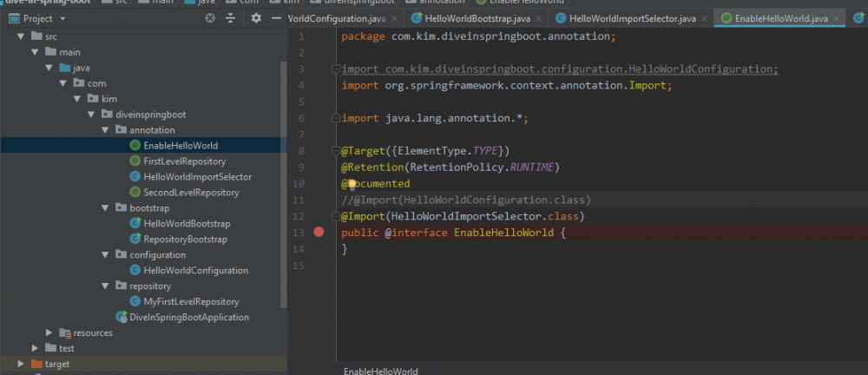868x375 pixels.
Task: Click the SecondLevelRepository annotation icon
Action: (135, 193)
